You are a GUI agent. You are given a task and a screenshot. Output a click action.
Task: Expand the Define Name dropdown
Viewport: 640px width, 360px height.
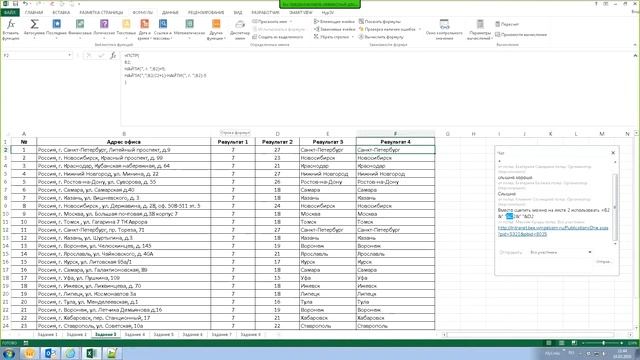click(x=291, y=21)
